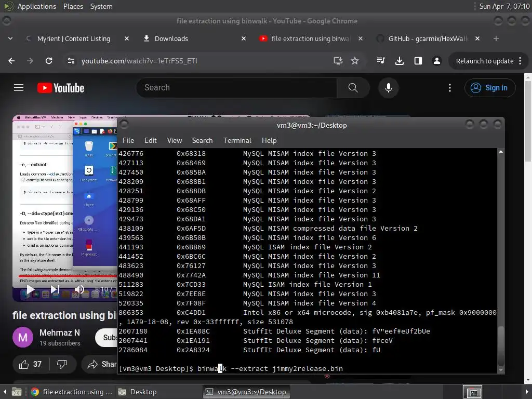532x399 pixels.
Task: Switch to vm3@vm3:~/Desktop taskbar entry
Action: pos(247,392)
